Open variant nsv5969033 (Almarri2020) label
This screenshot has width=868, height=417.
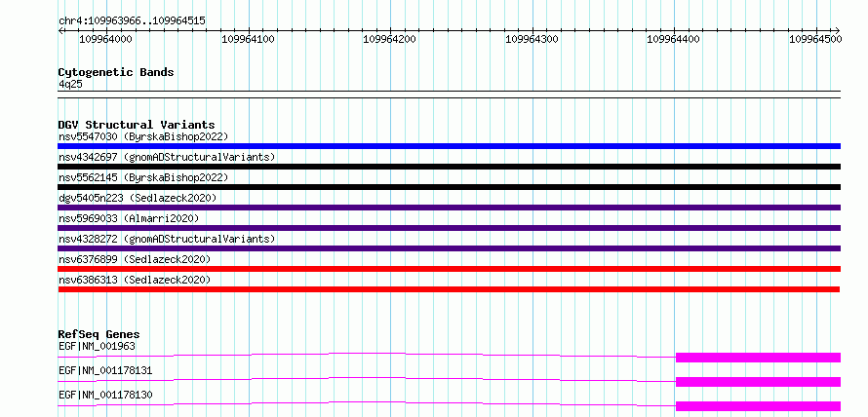(129, 218)
